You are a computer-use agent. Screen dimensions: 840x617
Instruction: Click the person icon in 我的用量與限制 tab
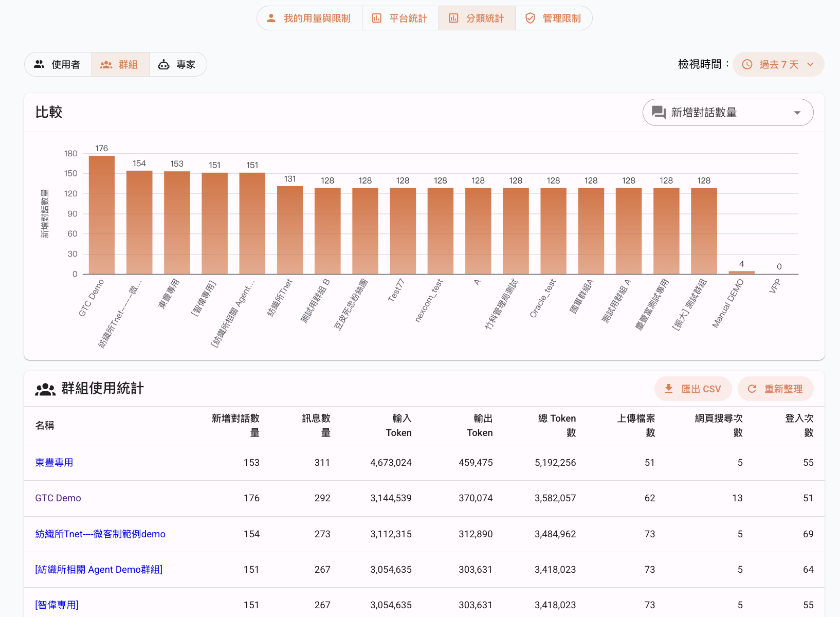271,18
